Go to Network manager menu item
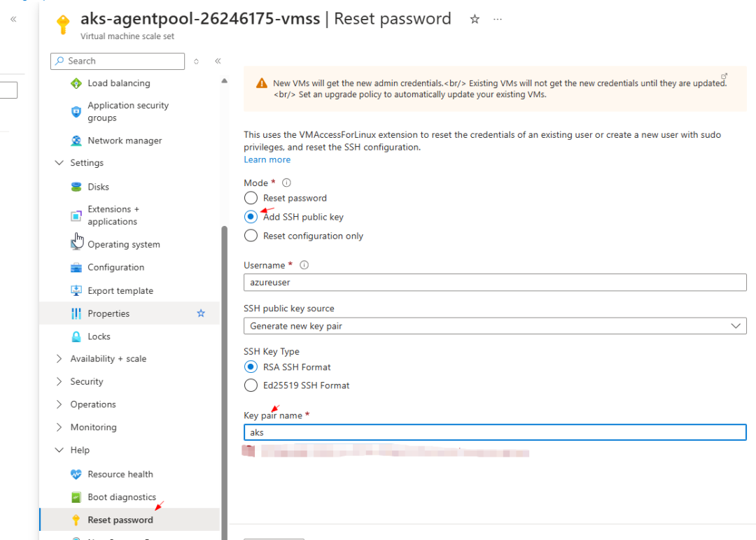The width and height of the screenshot is (756, 540). pyautogui.click(x=125, y=141)
